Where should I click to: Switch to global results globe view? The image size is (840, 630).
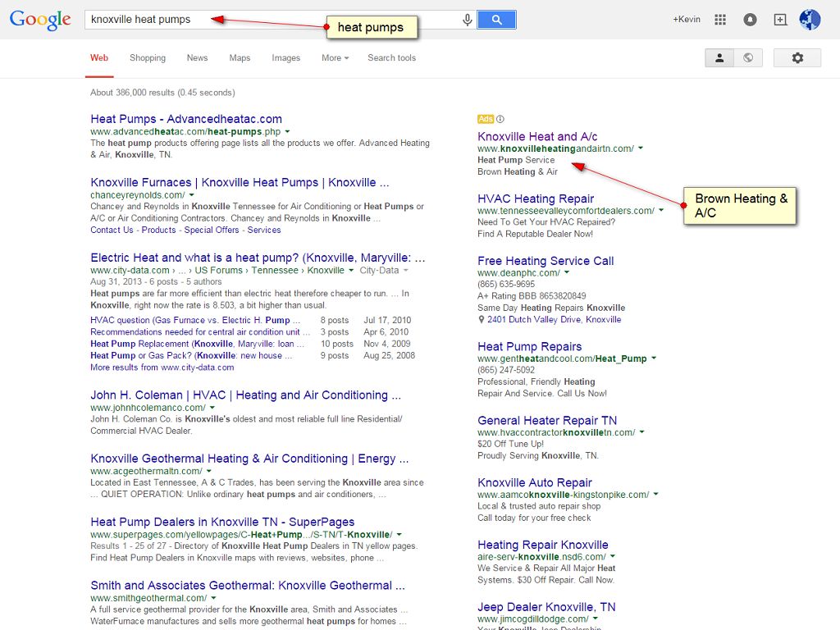748,58
